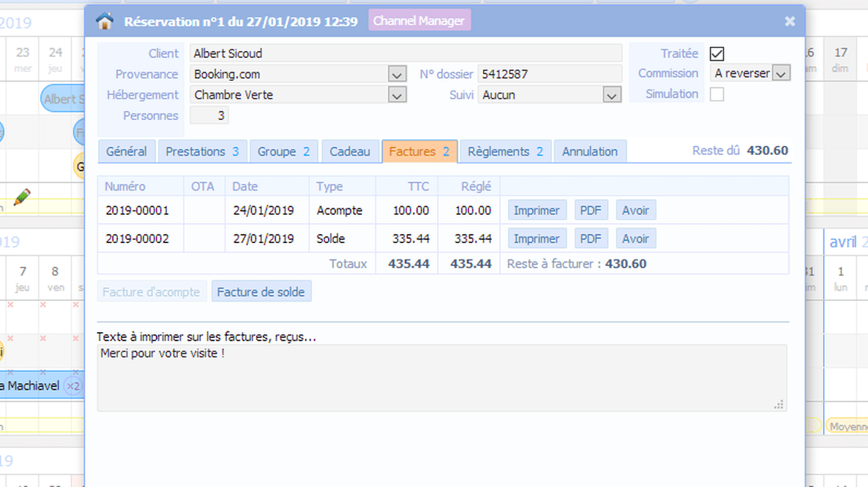Open the Suivi dropdown list

(611, 95)
